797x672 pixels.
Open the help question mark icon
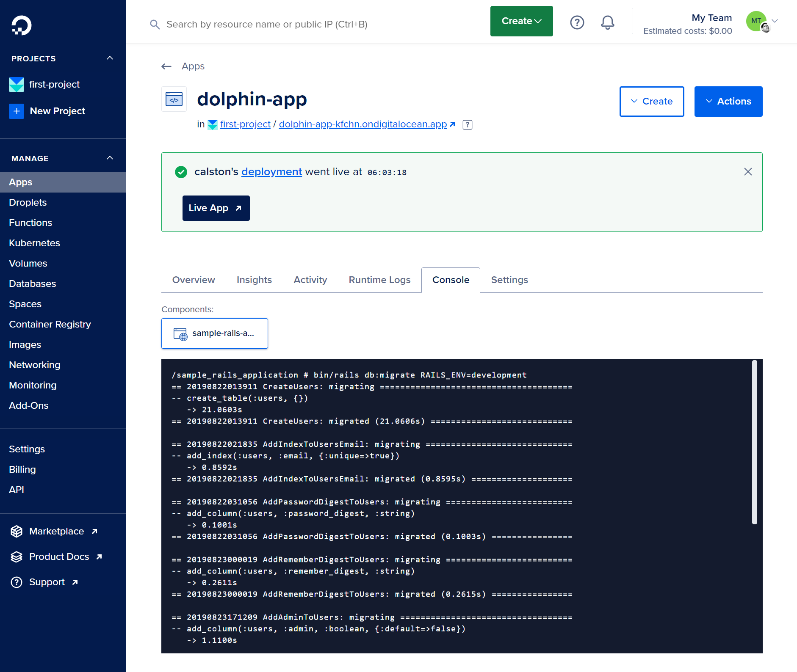coord(577,22)
